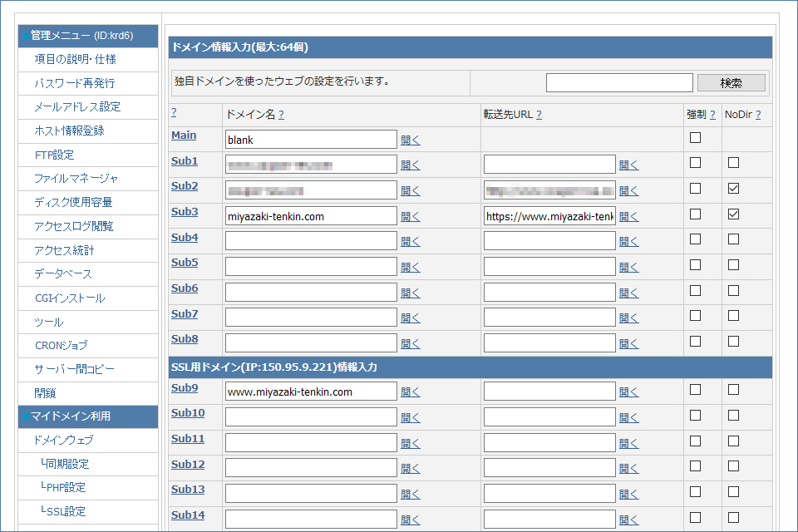Click the help ? next to ドメイン名
Image resolution: width=798 pixels, height=532 pixels.
pyautogui.click(x=282, y=115)
